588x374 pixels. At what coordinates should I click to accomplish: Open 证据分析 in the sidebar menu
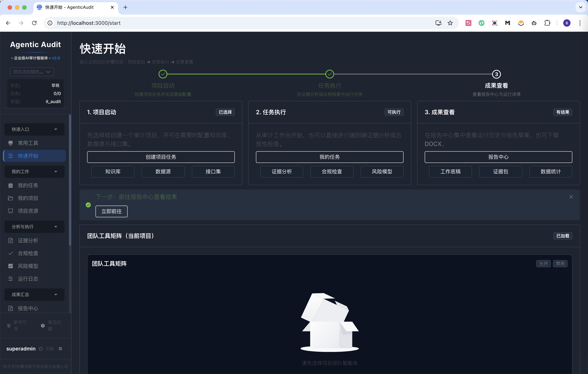point(28,240)
